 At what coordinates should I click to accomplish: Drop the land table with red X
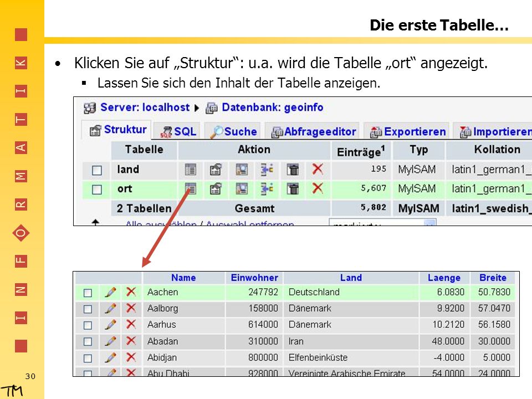[x=318, y=169]
